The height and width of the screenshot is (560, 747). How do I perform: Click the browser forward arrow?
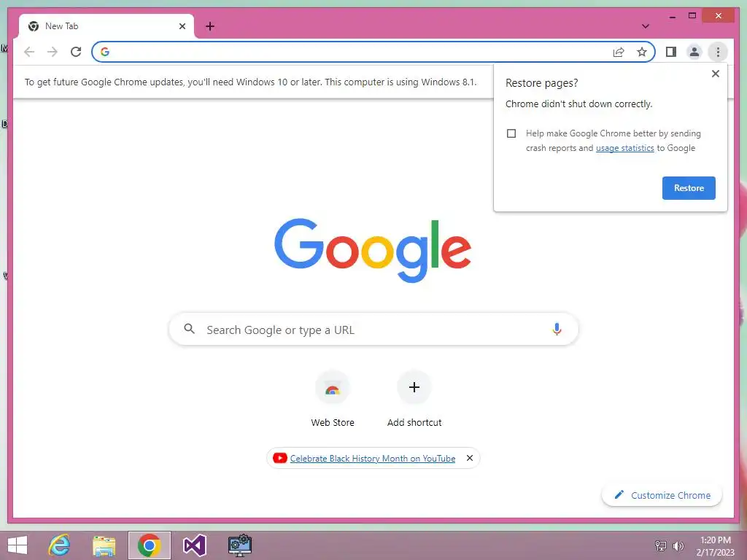pos(53,52)
